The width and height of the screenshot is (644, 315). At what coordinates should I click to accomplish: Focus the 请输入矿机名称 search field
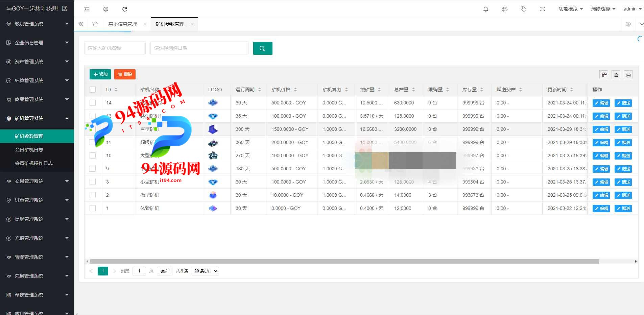click(x=115, y=48)
